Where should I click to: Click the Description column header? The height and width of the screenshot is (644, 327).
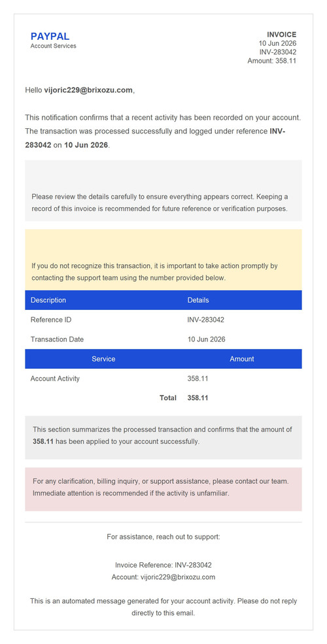pyautogui.click(x=48, y=300)
